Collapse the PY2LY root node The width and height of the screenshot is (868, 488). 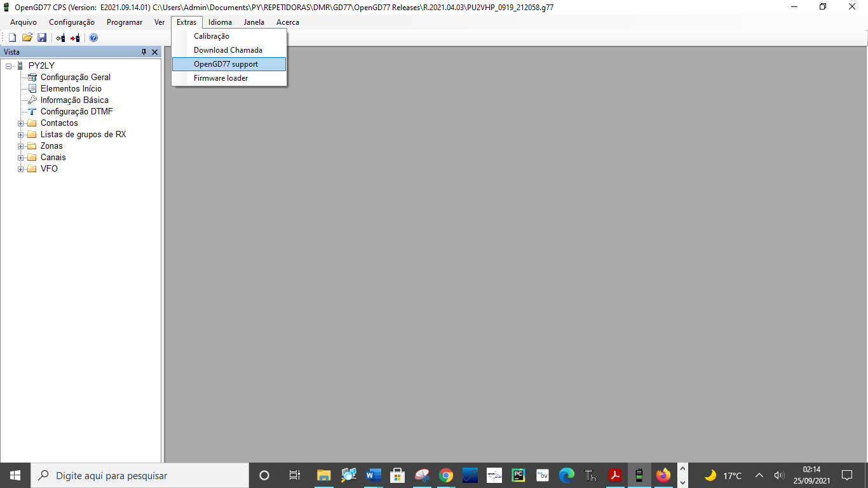[9, 65]
